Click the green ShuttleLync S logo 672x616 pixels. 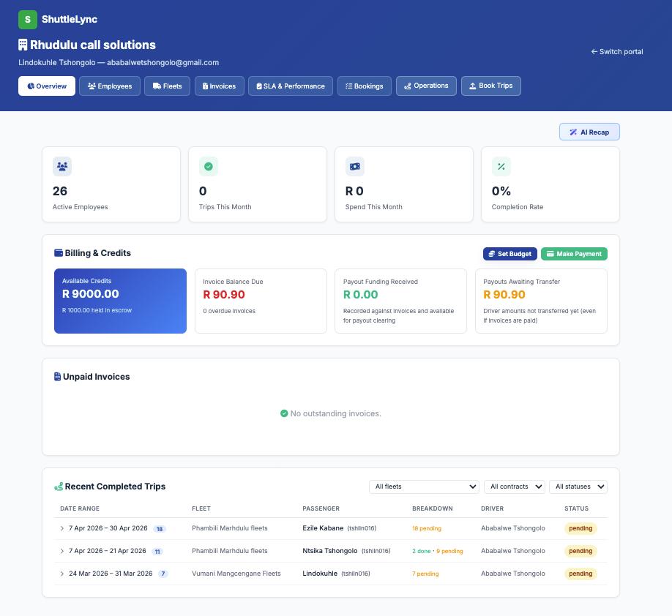27,20
